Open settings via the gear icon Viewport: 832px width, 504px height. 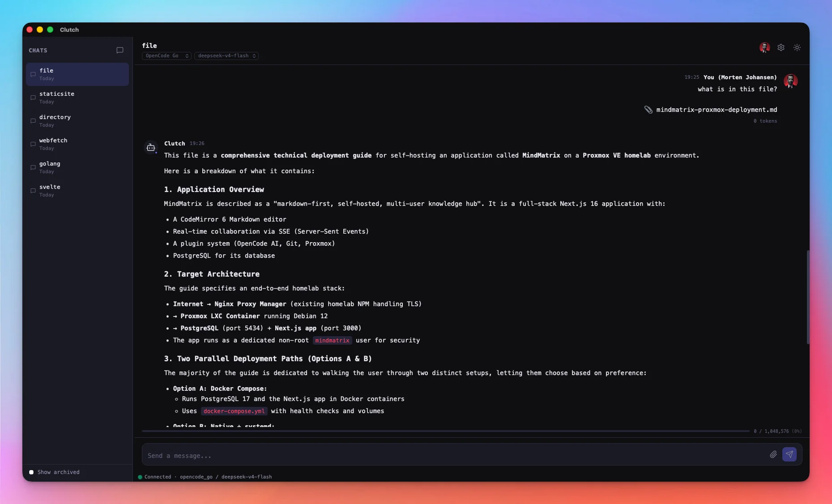click(781, 47)
